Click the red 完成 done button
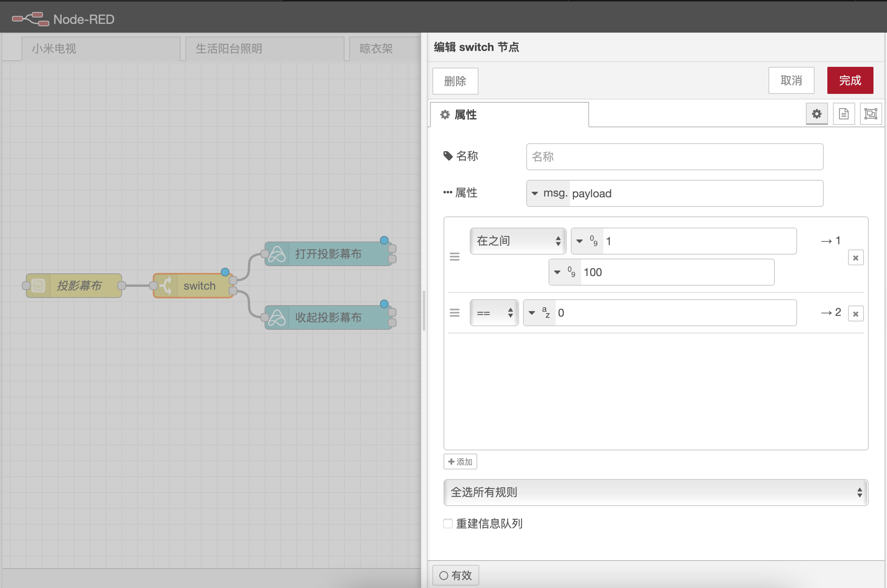 [850, 80]
